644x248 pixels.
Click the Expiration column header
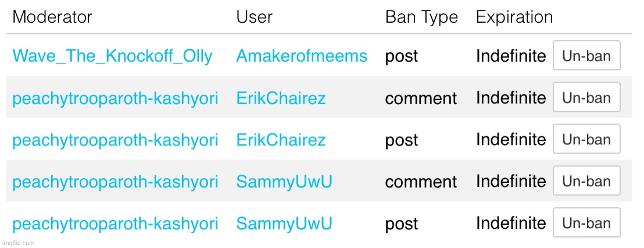coord(514,17)
